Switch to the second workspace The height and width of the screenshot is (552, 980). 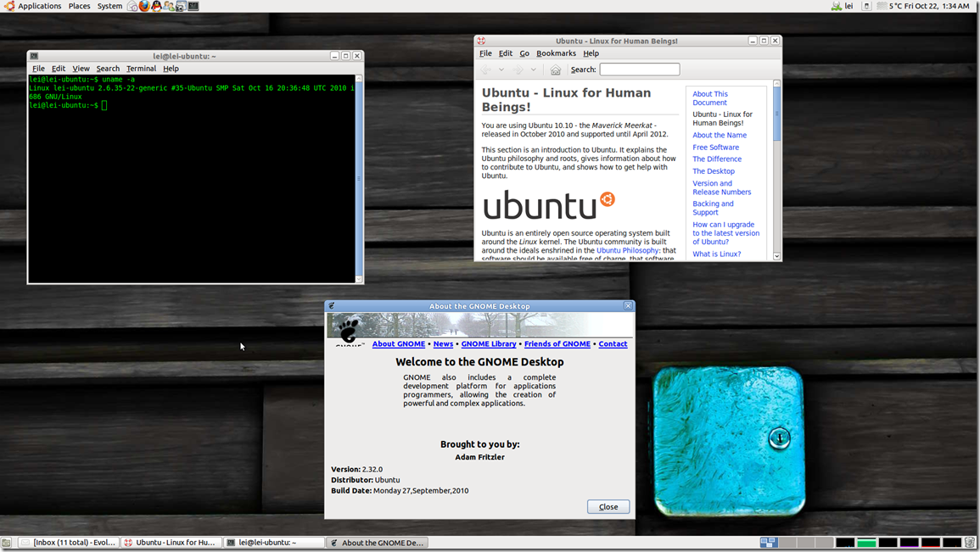(x=787, y=543)
